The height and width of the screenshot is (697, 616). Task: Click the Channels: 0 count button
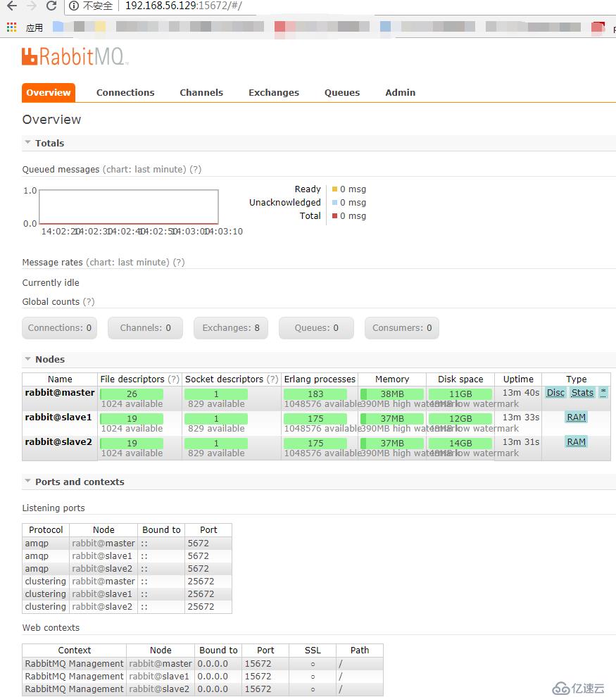click(x=145, y=328)
